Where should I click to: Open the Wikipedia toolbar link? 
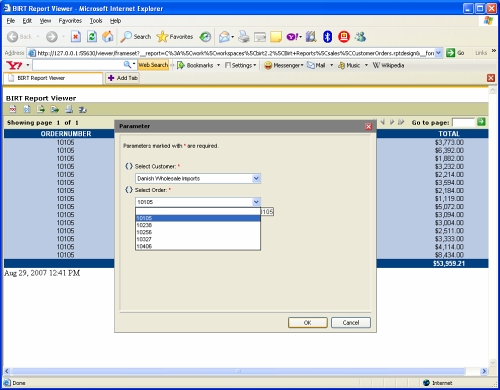(x=388, y=65)
